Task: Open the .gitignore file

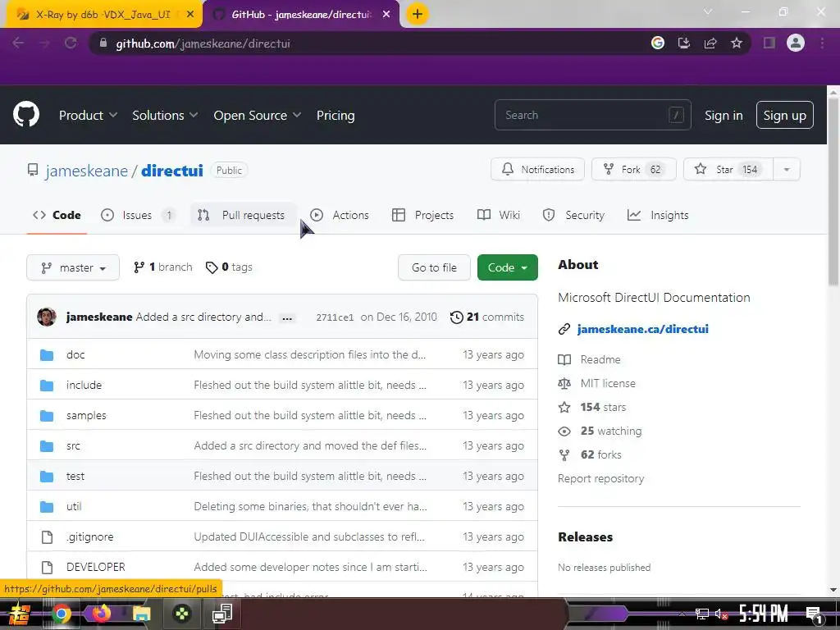Action: tap(90, 536)
